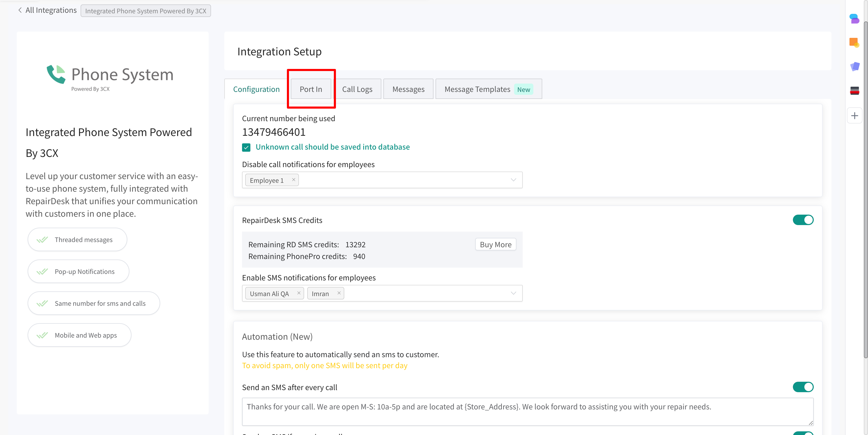Click the dark red-striped sidebar icon

coord(854,90)
